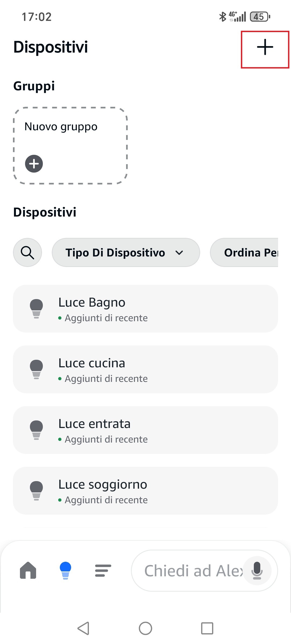This screenshot has height=644, width=291.
Task: Tap the dark plus circle in Nuovo gruppo
Action: point(34,164)
